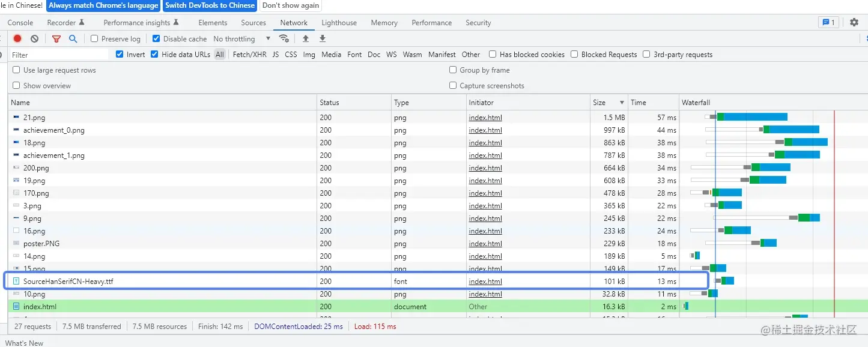
Task: Open the Security tab
Action: [x=478, y=22]
